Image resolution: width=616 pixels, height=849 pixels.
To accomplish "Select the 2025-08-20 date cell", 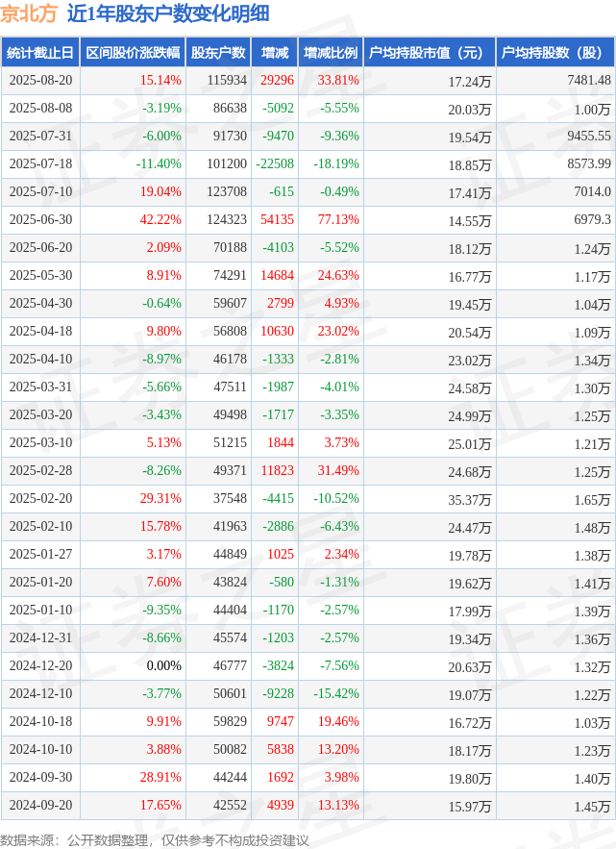I will click(x=40, y=80).
